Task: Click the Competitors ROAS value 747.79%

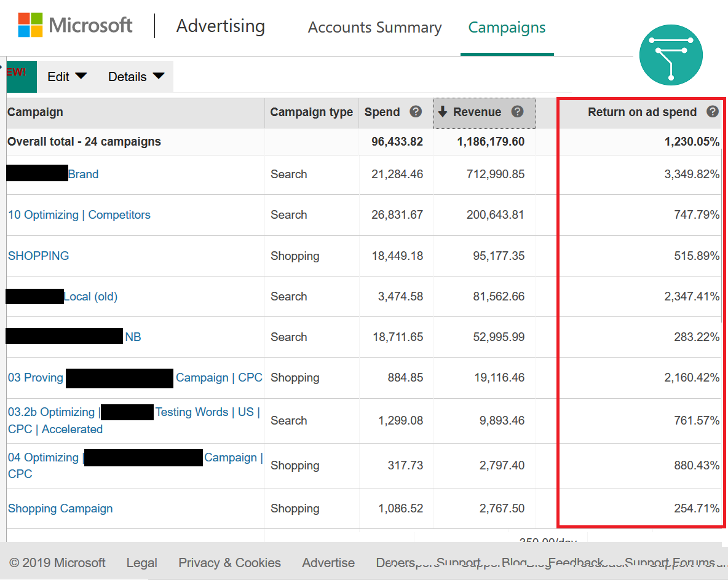Action: (x=697, y=215)
